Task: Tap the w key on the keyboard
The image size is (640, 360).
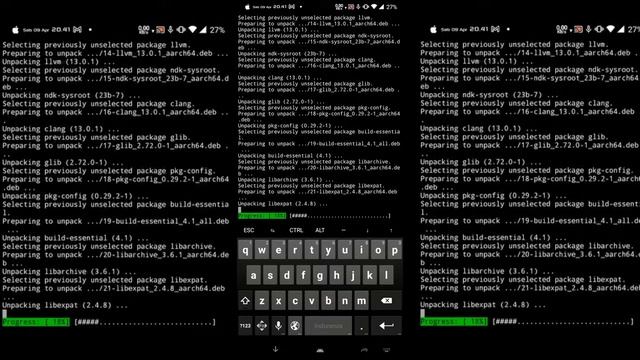Action: tap(262, 249)
